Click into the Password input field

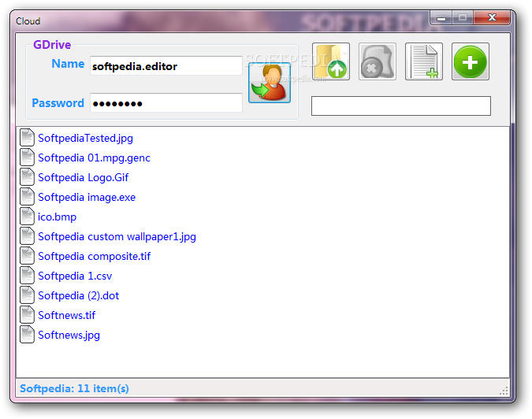pyautogui.click(x=166, y=102)
